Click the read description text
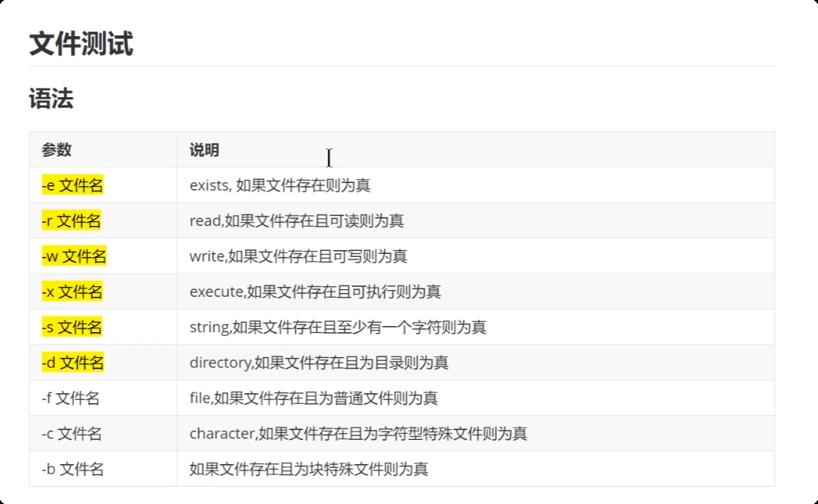 (297, 221)
